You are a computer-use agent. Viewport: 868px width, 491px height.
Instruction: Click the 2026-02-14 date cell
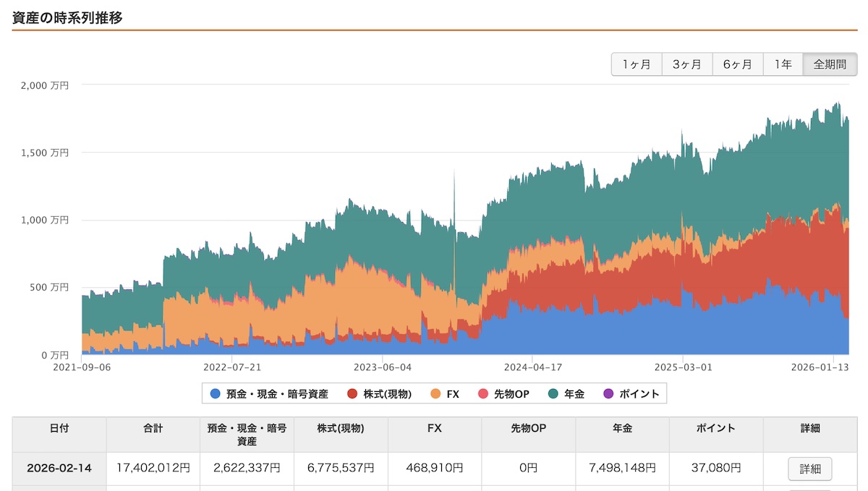59,469
